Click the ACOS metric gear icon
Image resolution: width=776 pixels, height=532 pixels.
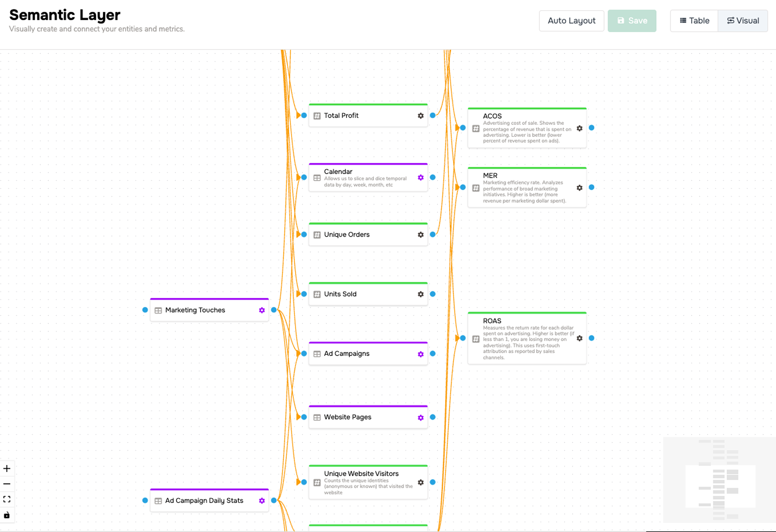coord(579,128)
